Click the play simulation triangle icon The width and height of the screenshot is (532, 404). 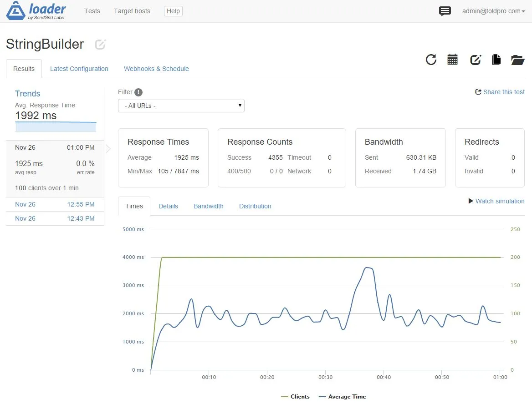pos(471,201)
